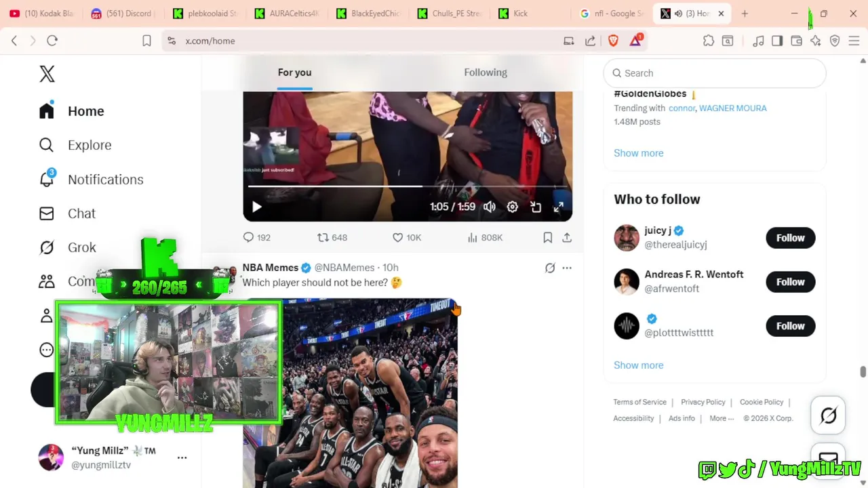
Task: Expand the video to fullscreen
Action: 559,207
